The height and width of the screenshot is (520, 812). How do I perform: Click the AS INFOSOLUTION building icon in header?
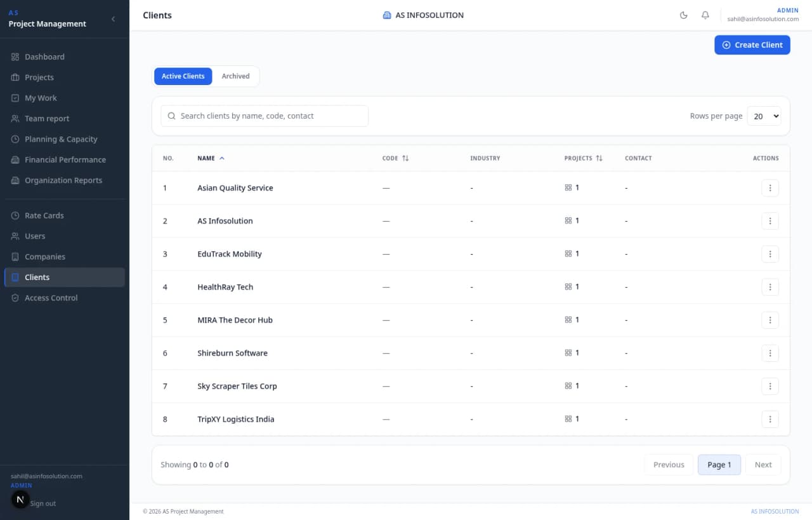[x=387, y=15]
